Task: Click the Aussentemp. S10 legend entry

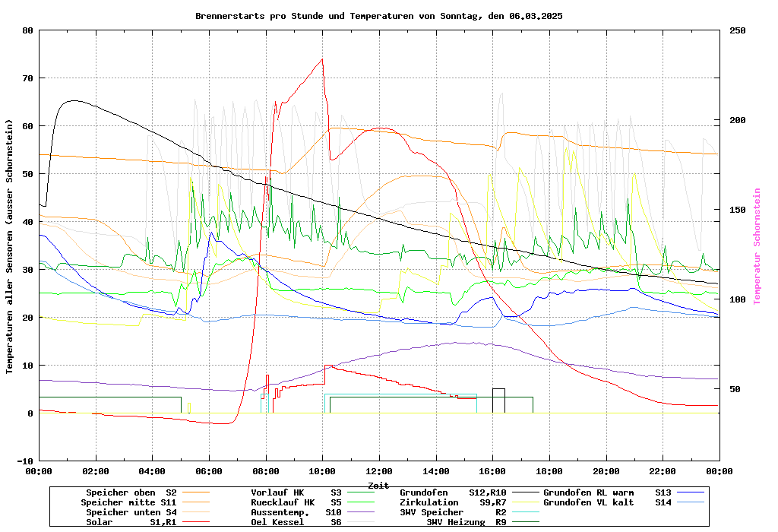Action: pos(296,512)
